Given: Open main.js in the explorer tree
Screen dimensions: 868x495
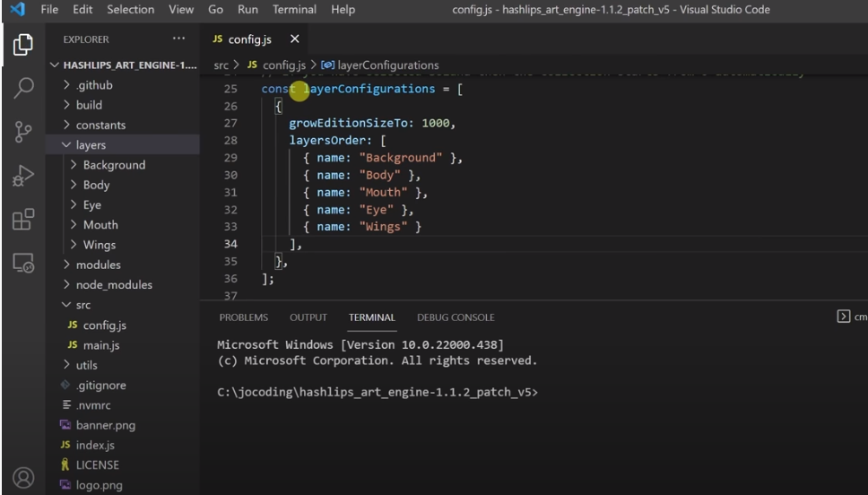Looking at the screenshot, I should [x=123, y=345].
